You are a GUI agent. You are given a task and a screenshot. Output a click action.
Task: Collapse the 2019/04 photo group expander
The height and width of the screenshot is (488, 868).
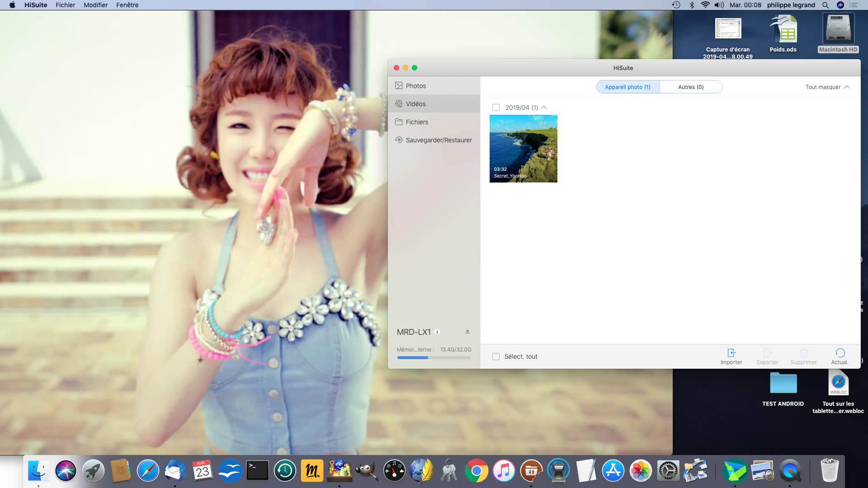tap(544, 107)
